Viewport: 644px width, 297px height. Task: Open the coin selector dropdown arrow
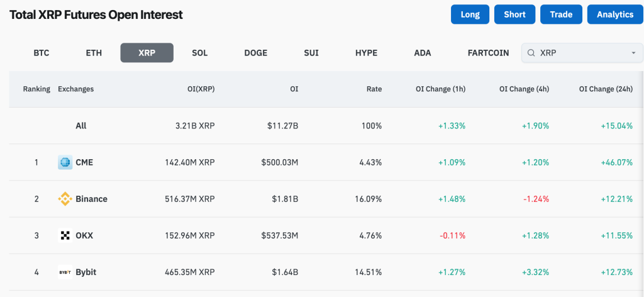pos(633,53)
